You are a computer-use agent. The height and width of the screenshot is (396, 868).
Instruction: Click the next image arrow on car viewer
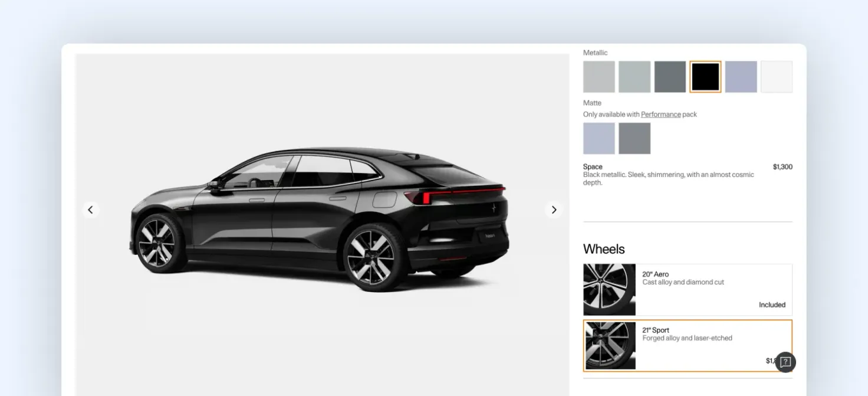coord(554,210)
